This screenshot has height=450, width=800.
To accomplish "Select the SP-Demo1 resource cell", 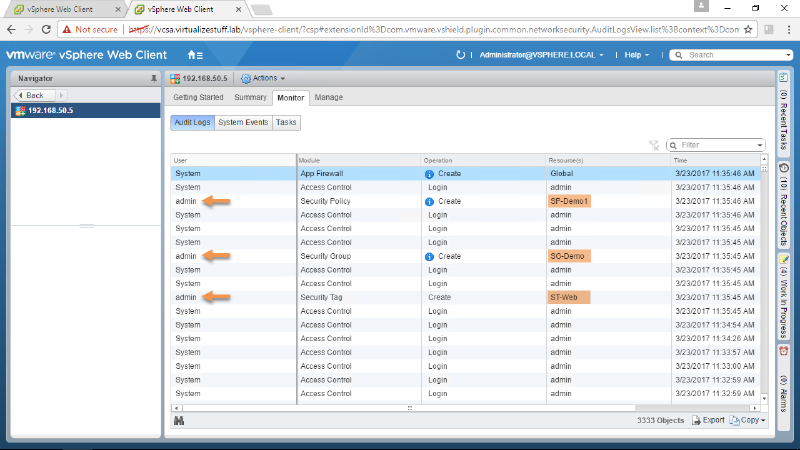I will point(569,202).
